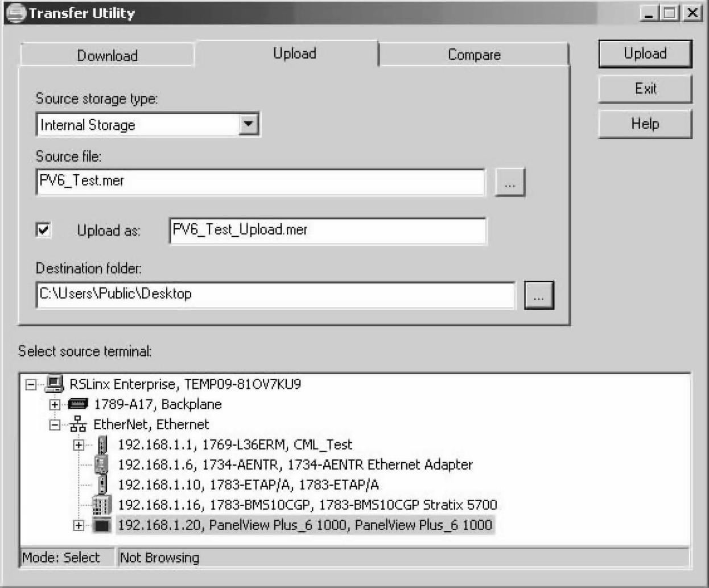Select RSLinx Enterprise, TEMP09-81OV7KU9 row
Screen dimensions: 709x588
click(x=185, y=384)
